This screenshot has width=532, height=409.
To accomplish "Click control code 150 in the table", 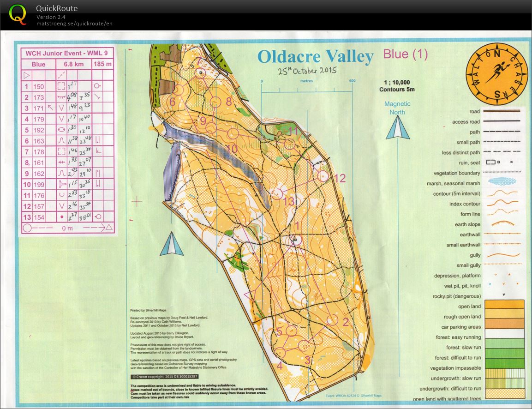I will coord(38,86).
